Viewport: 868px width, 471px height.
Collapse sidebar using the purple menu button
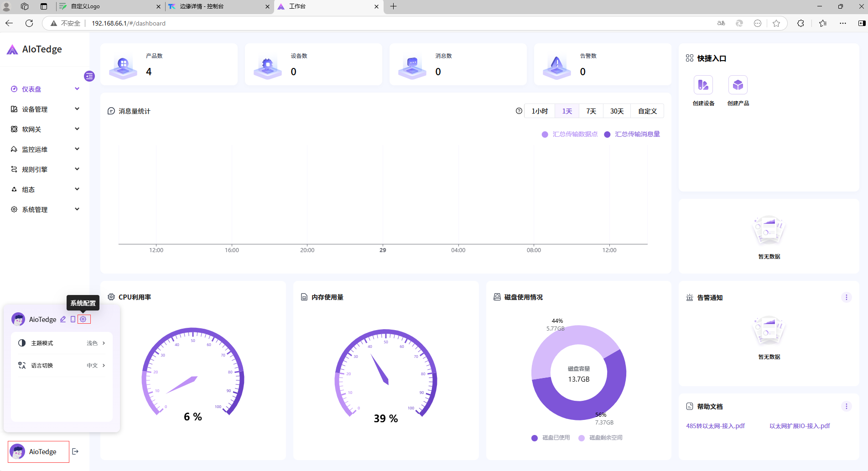coord(89,76)
